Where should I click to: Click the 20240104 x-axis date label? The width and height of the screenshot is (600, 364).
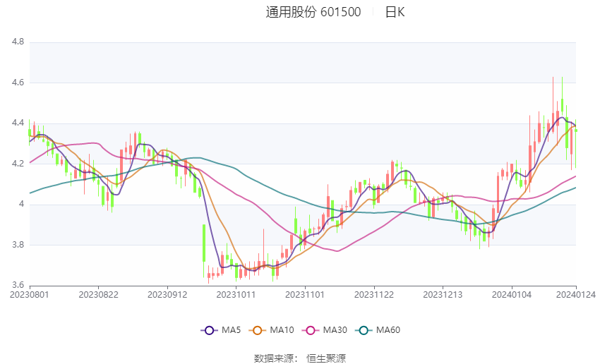[512, 295]
